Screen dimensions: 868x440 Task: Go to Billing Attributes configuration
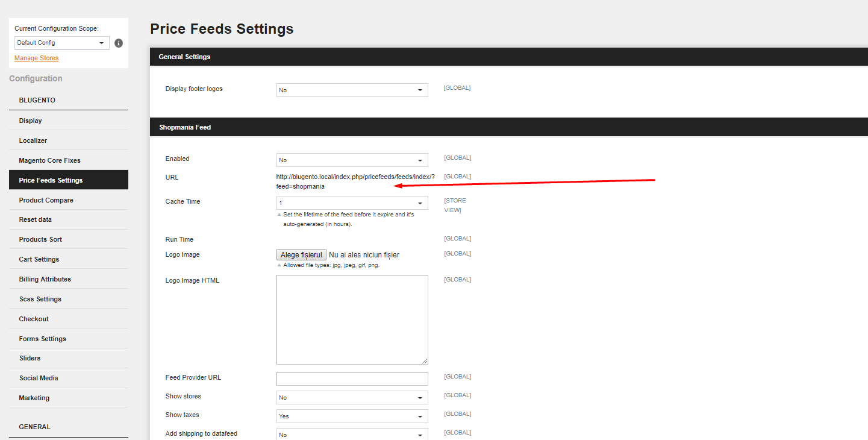coord(69,279)
